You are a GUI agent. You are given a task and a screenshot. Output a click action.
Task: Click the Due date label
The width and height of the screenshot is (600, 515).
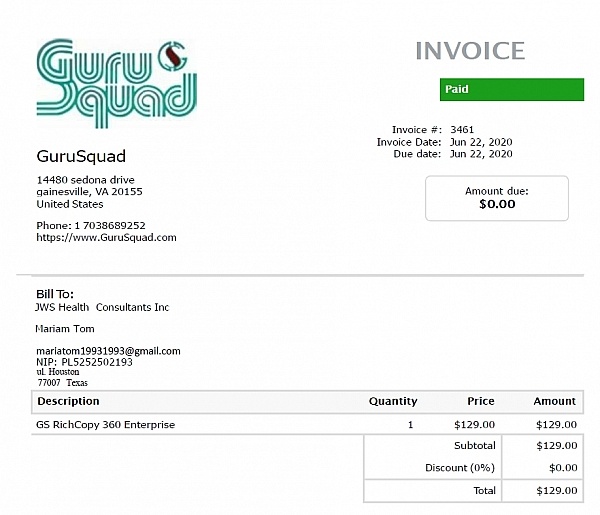pyautogui.click(x=416, y=154)
